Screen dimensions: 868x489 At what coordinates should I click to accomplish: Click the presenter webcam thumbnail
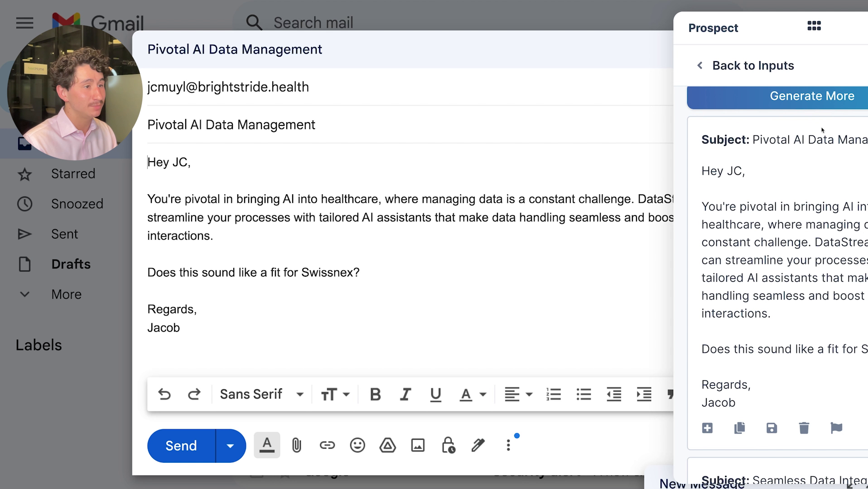pyautogui.click(x=75, y=93)
